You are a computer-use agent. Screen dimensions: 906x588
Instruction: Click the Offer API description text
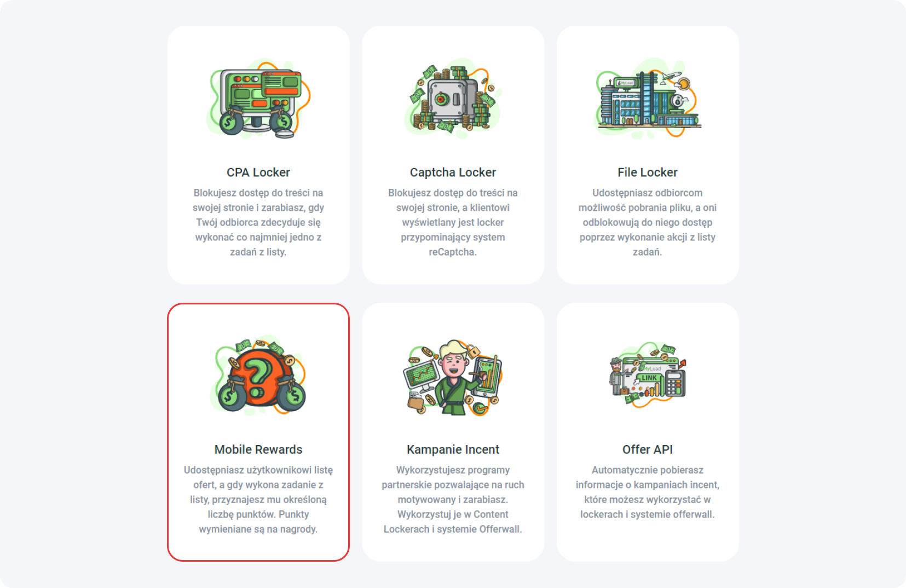point(648,492)
